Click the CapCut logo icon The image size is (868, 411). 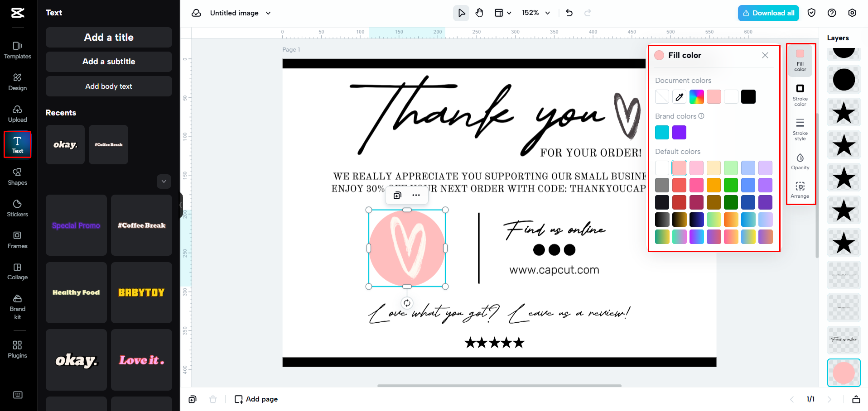click(x=18, y=13)
